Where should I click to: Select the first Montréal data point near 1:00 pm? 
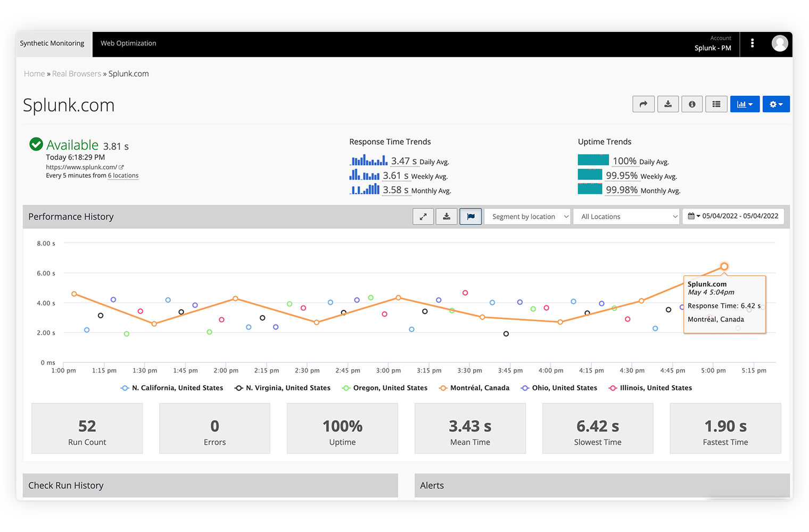74,294
